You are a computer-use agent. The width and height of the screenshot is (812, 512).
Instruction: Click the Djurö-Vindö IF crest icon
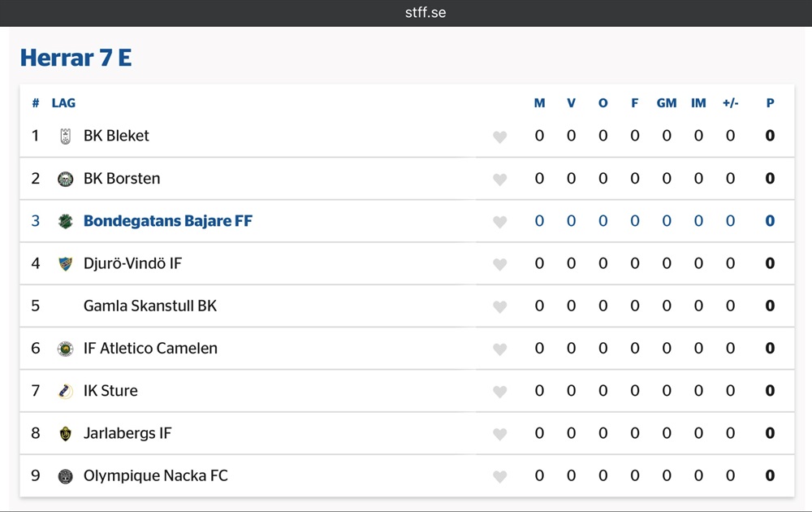(66, 263)
